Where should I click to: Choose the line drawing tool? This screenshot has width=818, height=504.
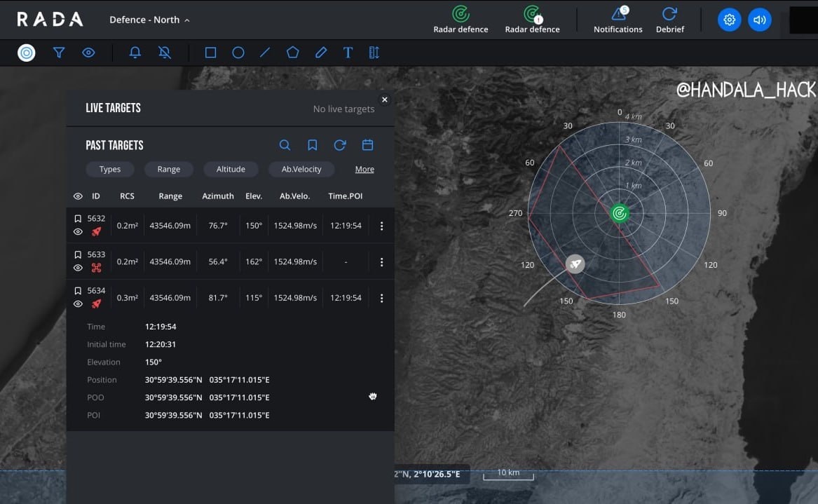pyautogui.click(x=265, y=53)
